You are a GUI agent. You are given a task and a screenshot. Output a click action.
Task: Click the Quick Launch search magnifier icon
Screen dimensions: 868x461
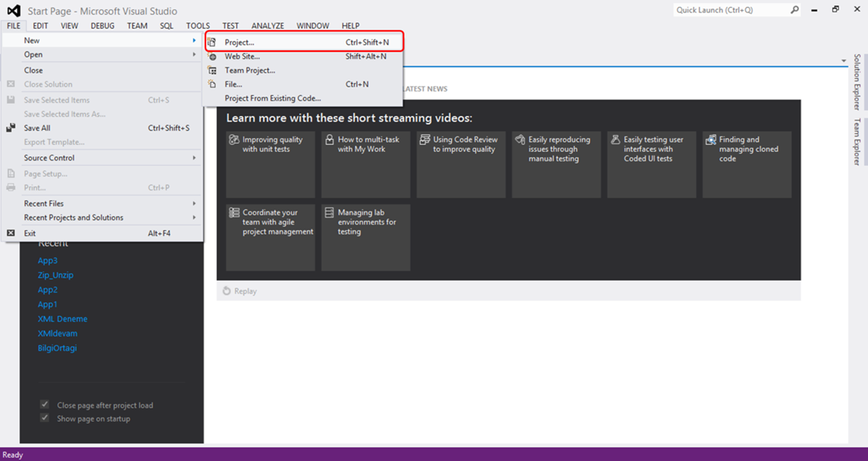794,10
